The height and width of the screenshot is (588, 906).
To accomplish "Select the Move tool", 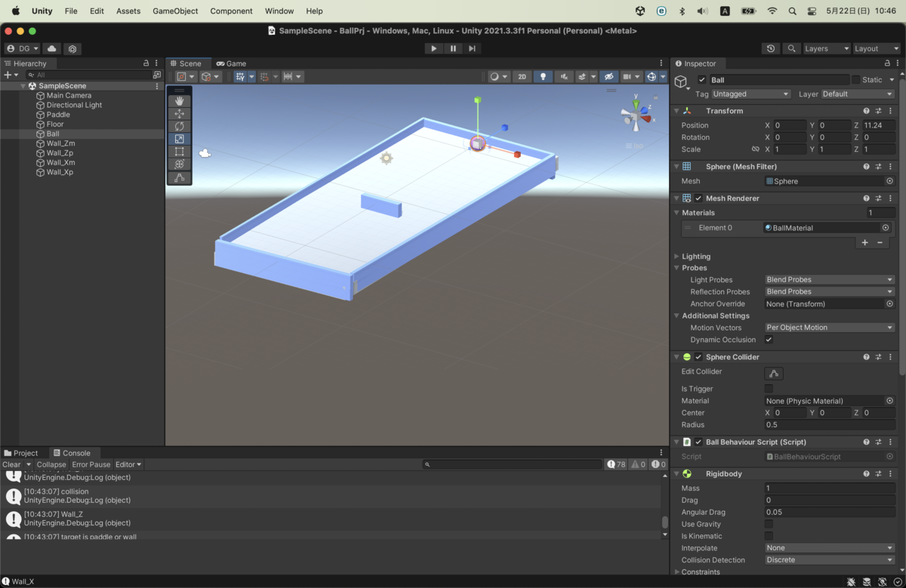I will point(180,113).
